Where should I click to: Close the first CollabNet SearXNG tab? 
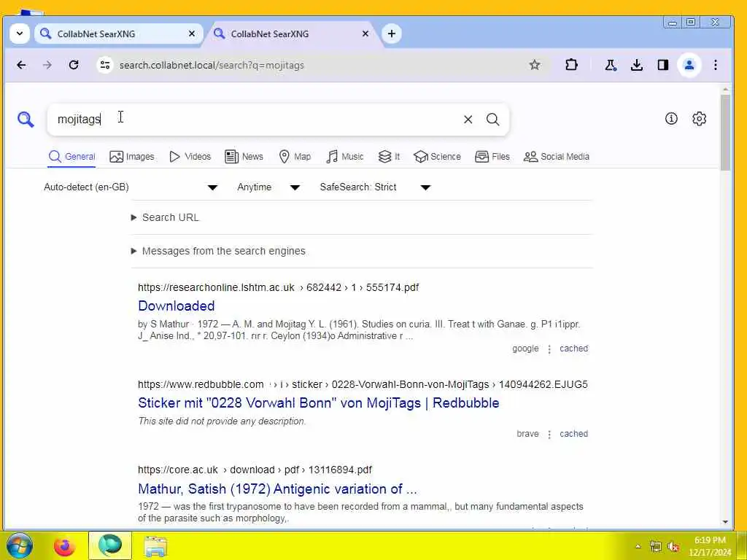[x=192, y=34]
